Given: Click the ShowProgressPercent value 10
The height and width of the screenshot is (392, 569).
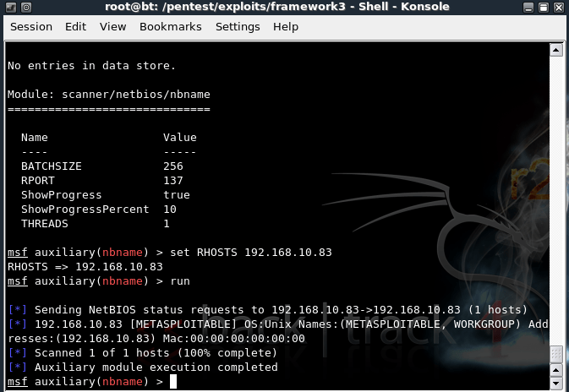Looking at the screenshot, I should [170, 210].
